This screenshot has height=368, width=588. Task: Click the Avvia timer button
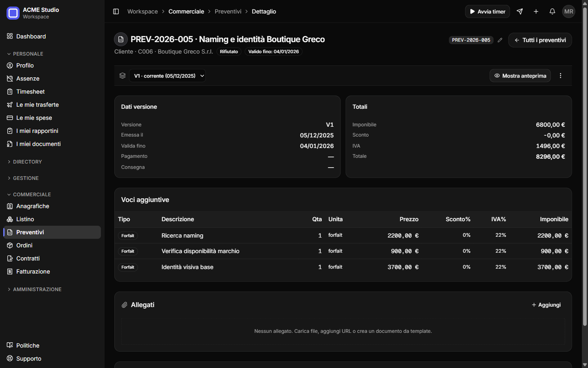488,11
